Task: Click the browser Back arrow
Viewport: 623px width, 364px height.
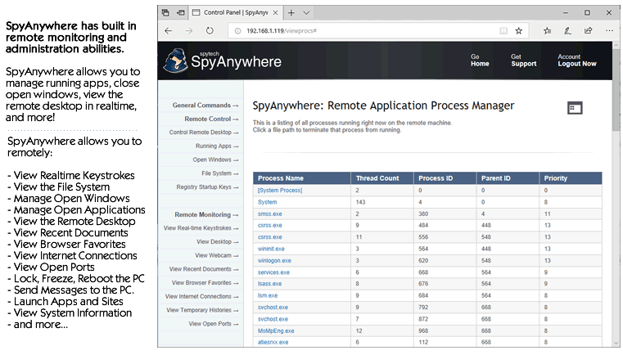Action: 168,30
